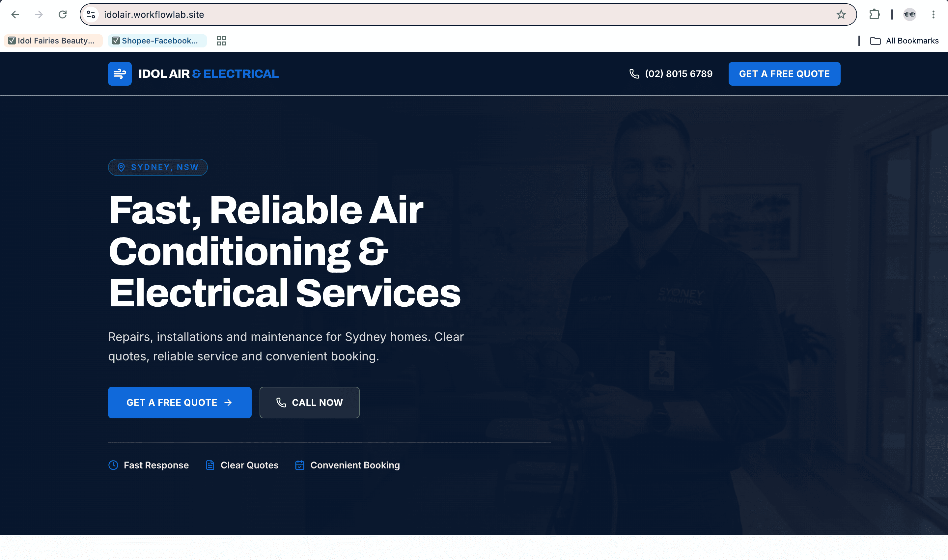
Task: Click the document icon beside Clear Quotes
Action: pyautogui.click(x=210, y=465)
